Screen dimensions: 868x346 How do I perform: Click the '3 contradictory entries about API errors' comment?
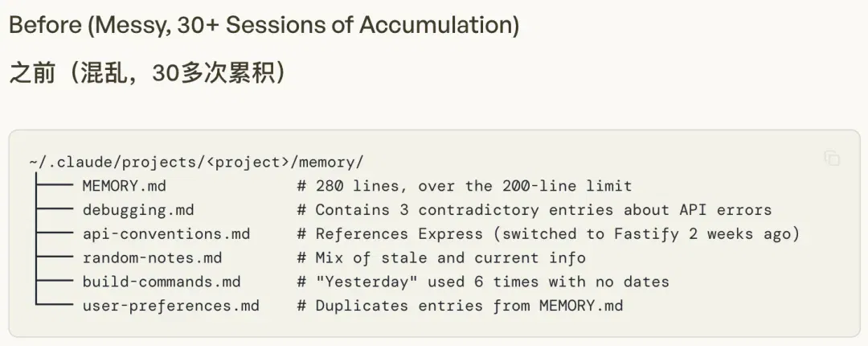point(534,209)
